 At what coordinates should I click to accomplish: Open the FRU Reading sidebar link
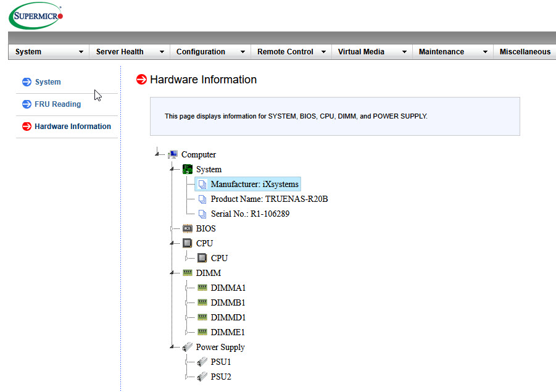[58, 104]
